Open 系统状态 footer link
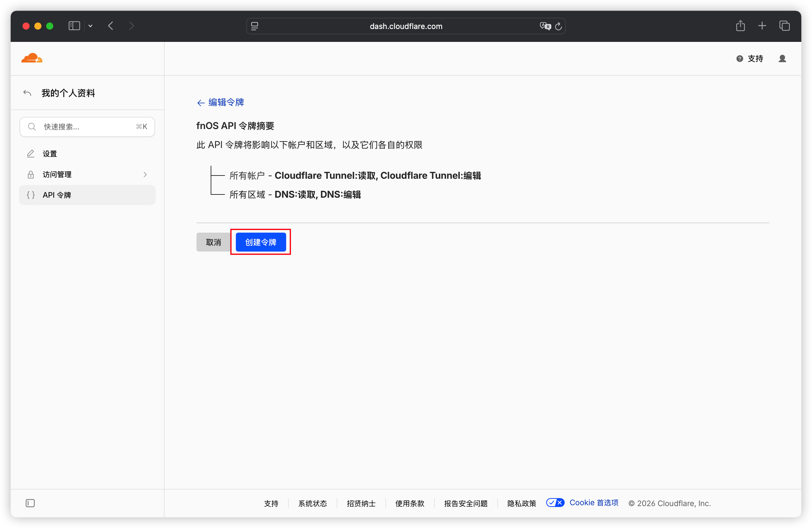Viewport: 812px width, 528px height. (x=312, y=503)
